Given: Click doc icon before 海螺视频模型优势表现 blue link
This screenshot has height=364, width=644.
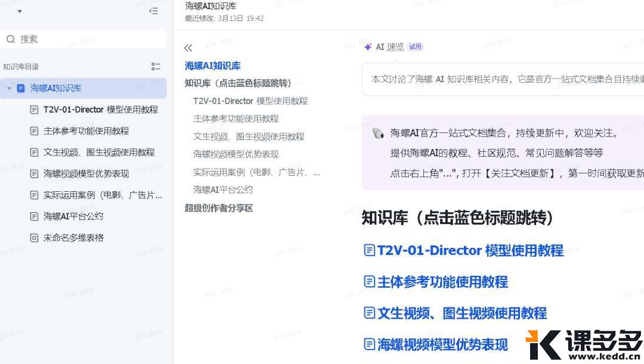Looking at the screenshot, I should tap(370, 344).
